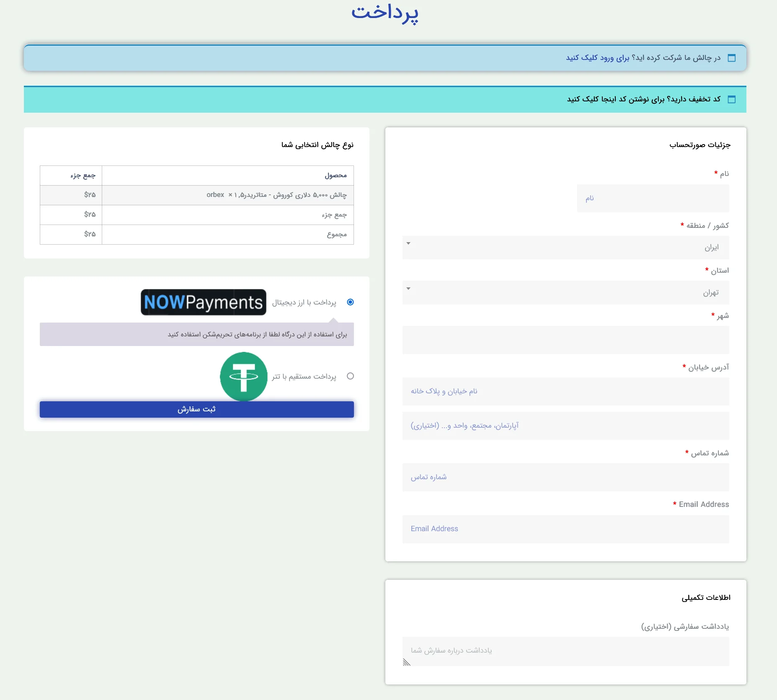Screen dimensions: 777x700
Task: Click the dropdown arrow icon on the country field
Action: [x=408, y=244]
